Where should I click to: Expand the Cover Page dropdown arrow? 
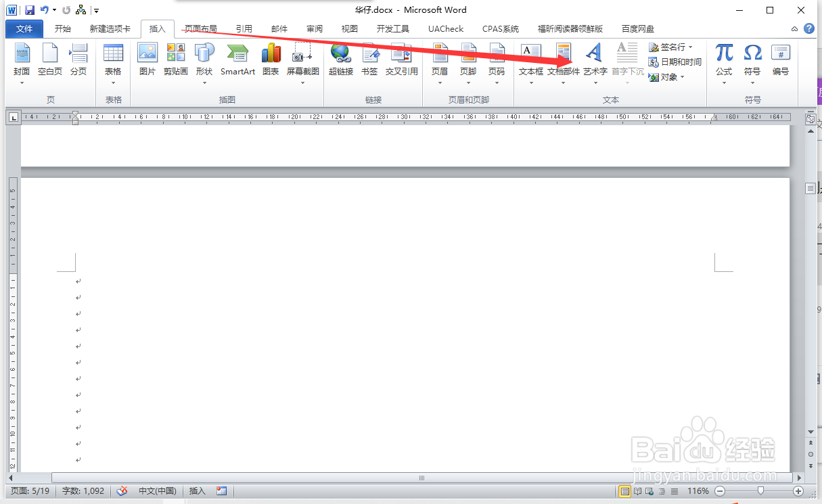pyautogui.click(x=22, y=83)
